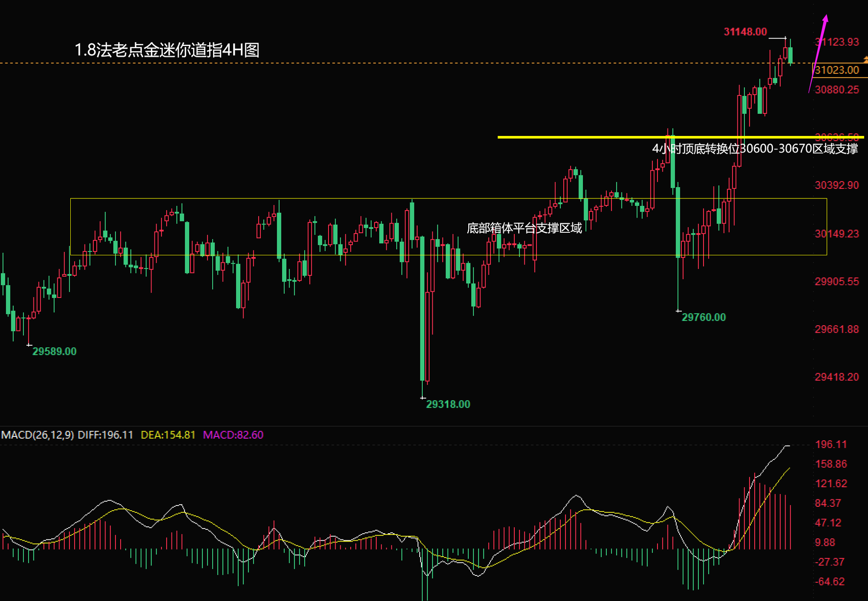
Task: Click the current price box 31023.00
Action: tap(837, 70)
